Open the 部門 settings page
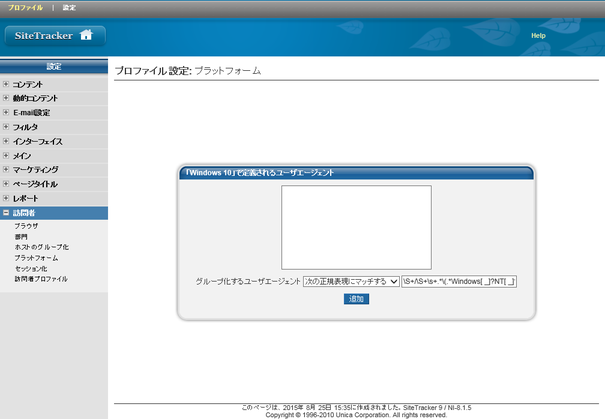Viewport: 605px width, 419px height. pyautogui.click(x=21, y=237)
